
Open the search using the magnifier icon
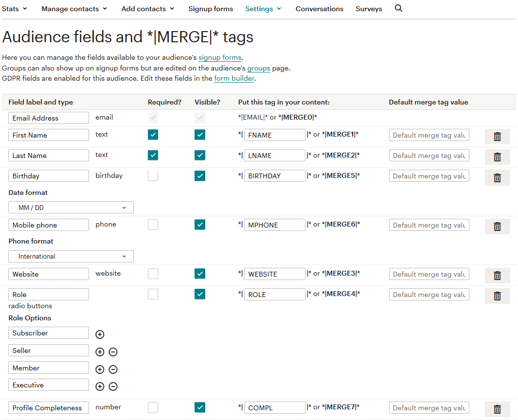point(398,8)
